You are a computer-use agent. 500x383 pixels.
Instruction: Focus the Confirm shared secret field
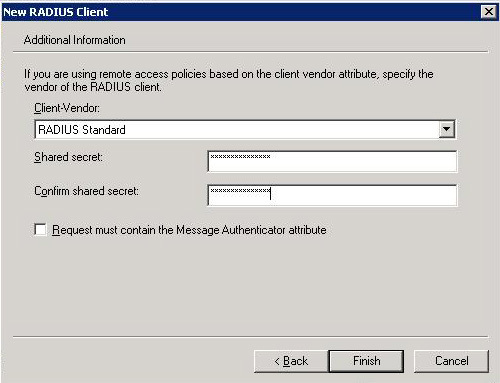(x=332, y=195)
